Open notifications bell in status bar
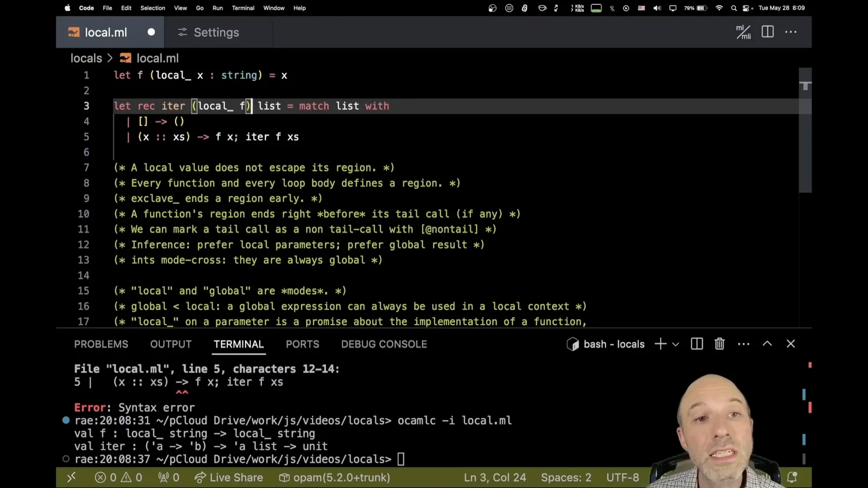Image resolution: width=868 pixels, height=488 pixels. [x=792, y=478]
